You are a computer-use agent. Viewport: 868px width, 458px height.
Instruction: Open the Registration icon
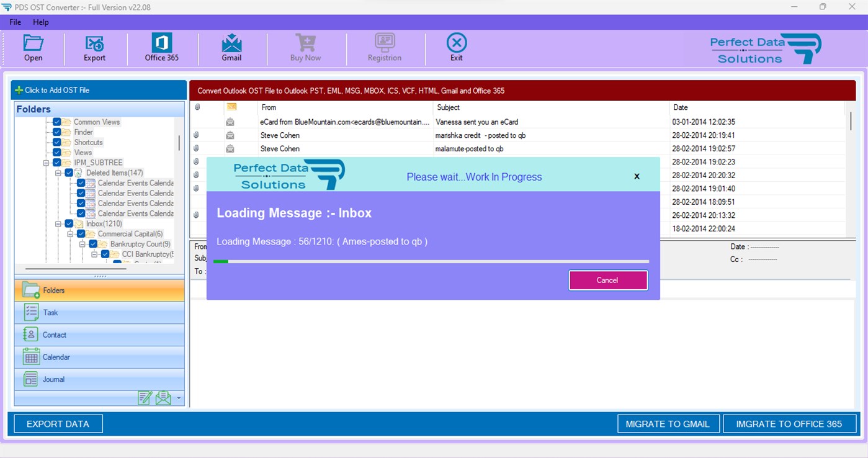(x=384, y=47)
